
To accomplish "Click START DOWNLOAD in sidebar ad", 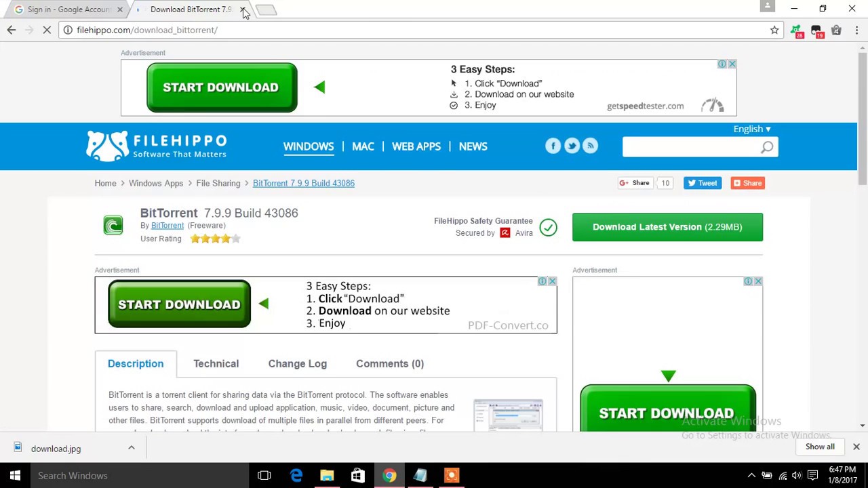I will pyautogui.click(x=667, y=409).
